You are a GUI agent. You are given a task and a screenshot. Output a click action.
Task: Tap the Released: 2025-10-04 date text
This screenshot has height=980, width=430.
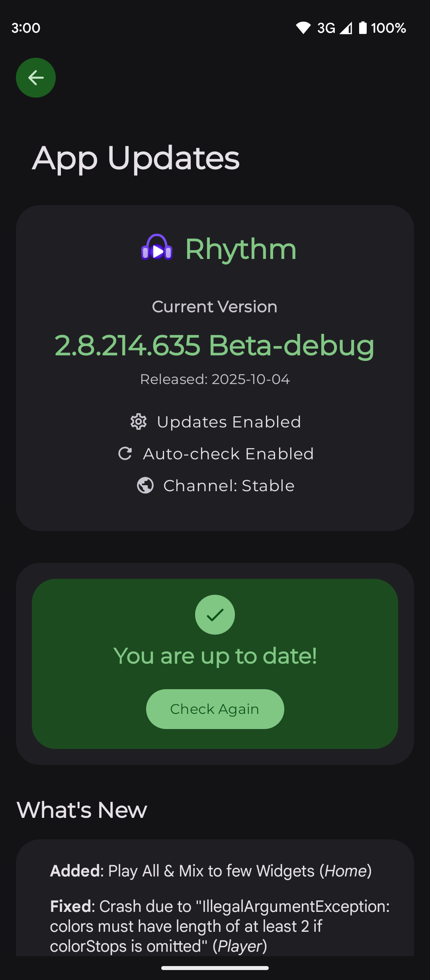click(x=215, y=379)
